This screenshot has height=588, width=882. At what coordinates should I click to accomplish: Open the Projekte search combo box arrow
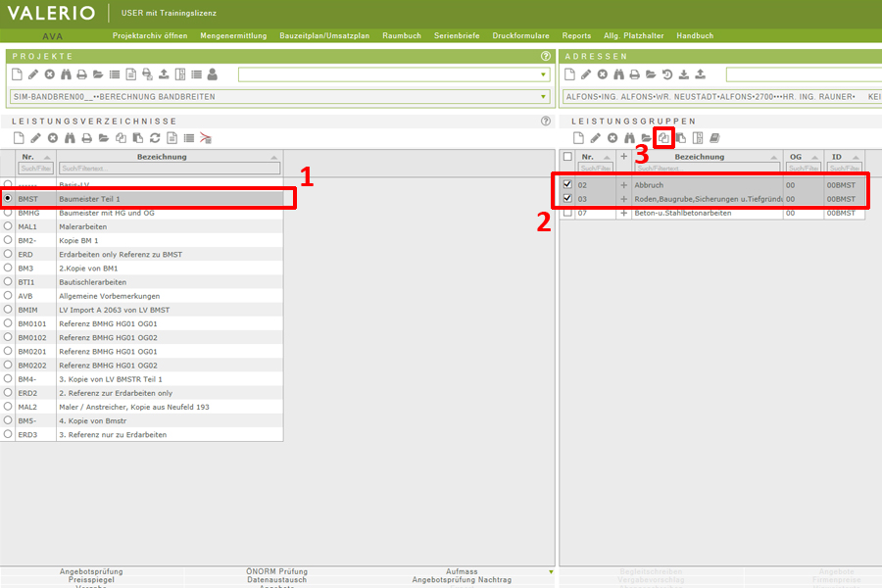tap(544, 74)
